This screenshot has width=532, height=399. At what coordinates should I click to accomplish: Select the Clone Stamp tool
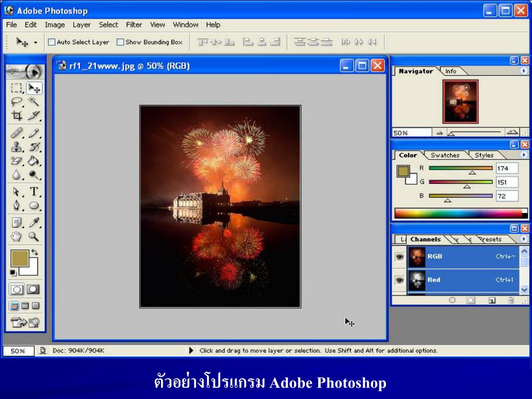[16, 147]
